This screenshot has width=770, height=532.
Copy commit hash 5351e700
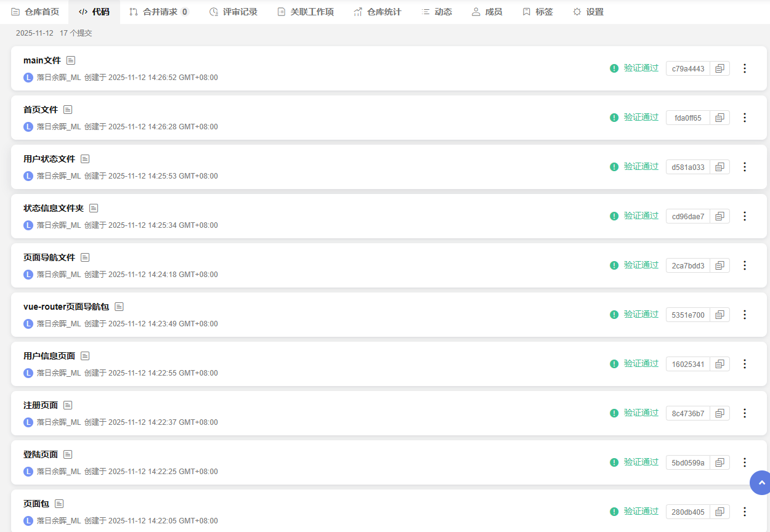pyautogui.click(x=719, y=315)
